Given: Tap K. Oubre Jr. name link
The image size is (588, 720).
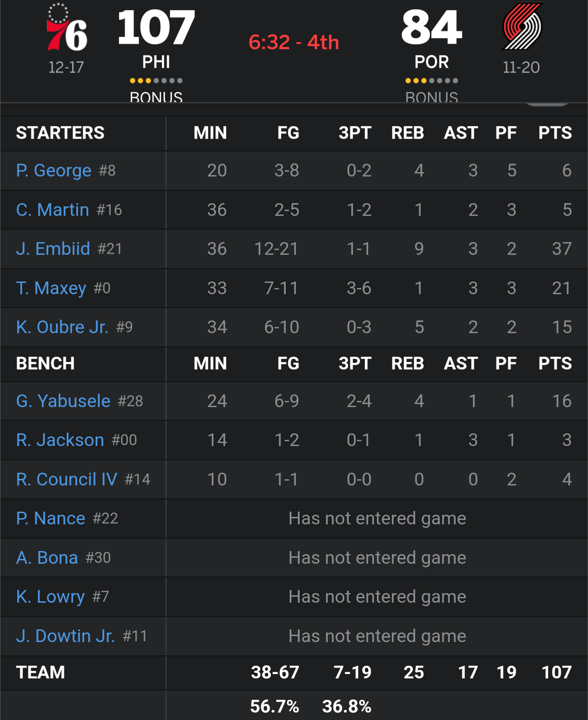Looking at the screenshot, I should (62, 327).
